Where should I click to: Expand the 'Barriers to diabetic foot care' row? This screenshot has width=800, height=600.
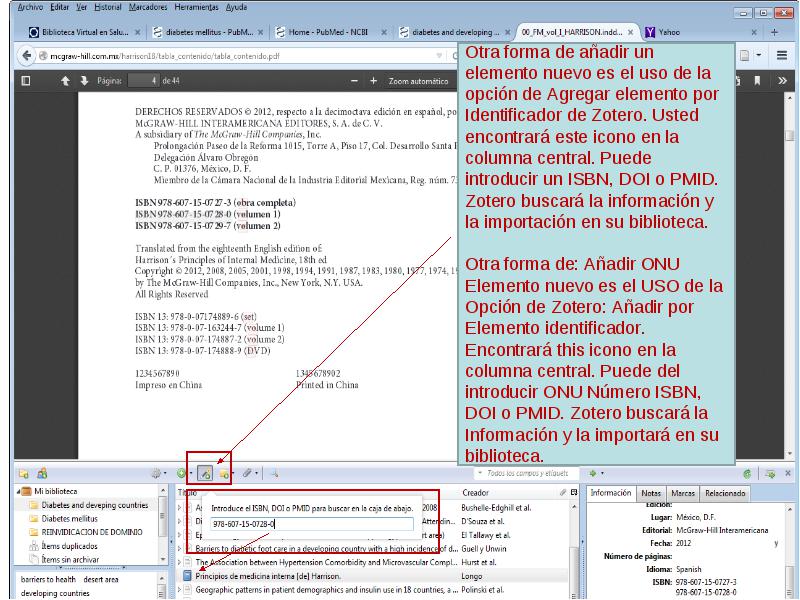pyautogui.click(x=180, y=549)
